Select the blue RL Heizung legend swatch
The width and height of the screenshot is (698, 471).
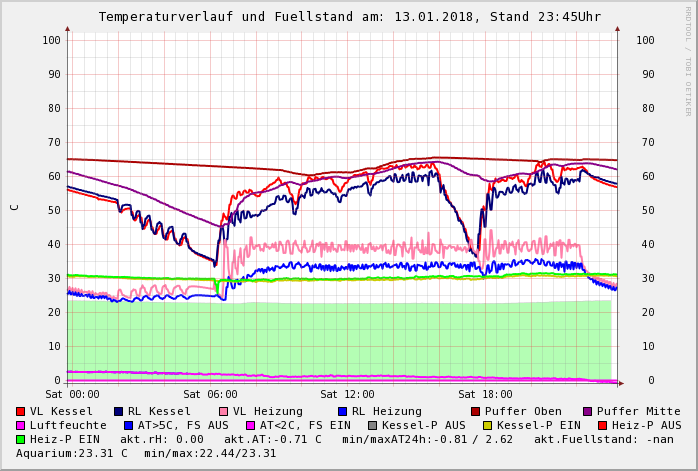342,411
